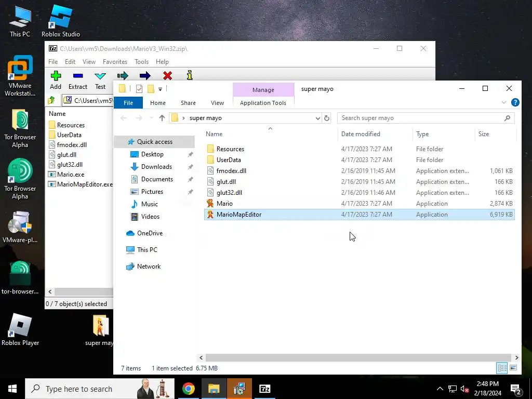Open Desktop in the navigation pane
Image resolution: width=532 pixels, height=399 pixels.
[152, 154]
